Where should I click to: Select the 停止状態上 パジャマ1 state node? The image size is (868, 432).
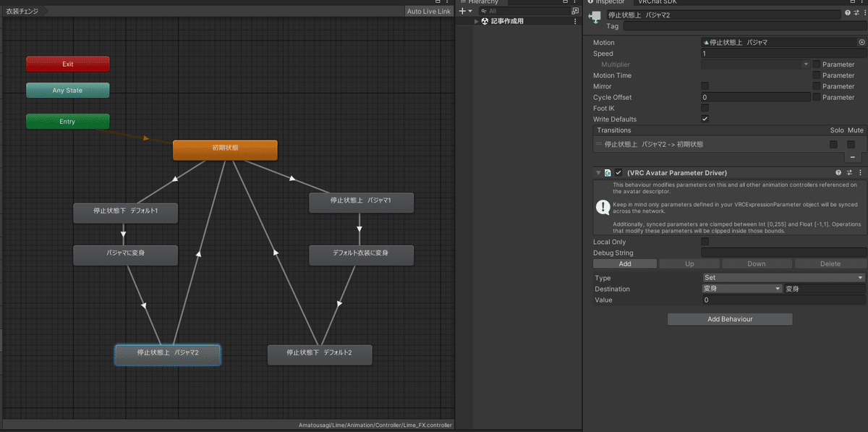(x=361, y=203)
